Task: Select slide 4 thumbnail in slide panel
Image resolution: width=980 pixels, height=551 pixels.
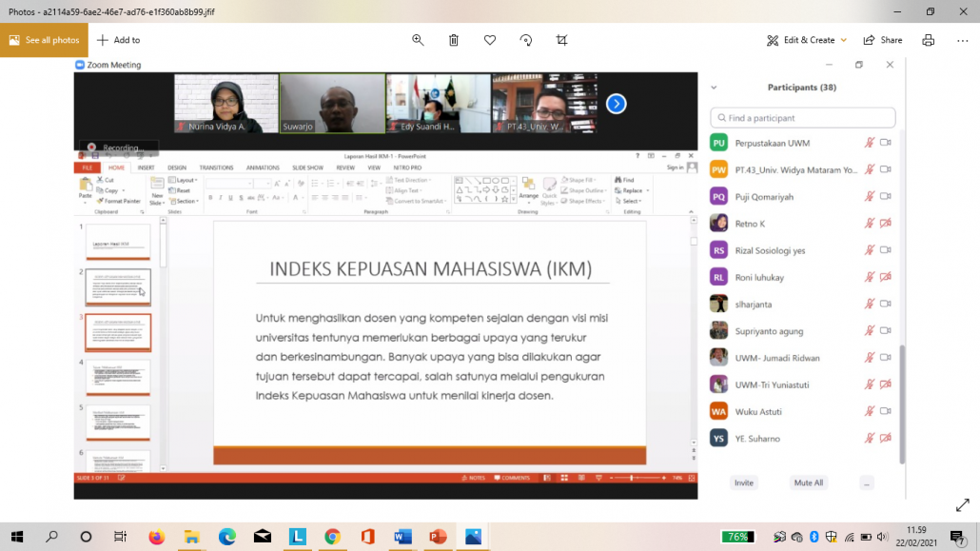Action: (118, 377)
